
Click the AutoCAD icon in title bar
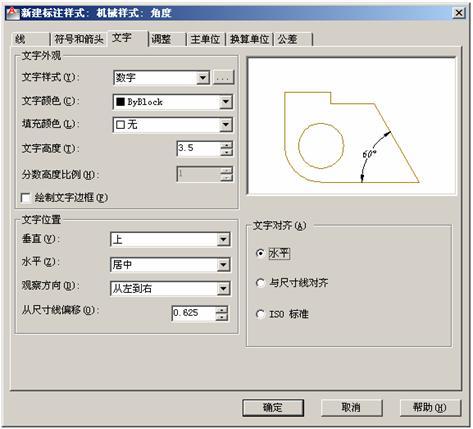(x=12, y=13)
